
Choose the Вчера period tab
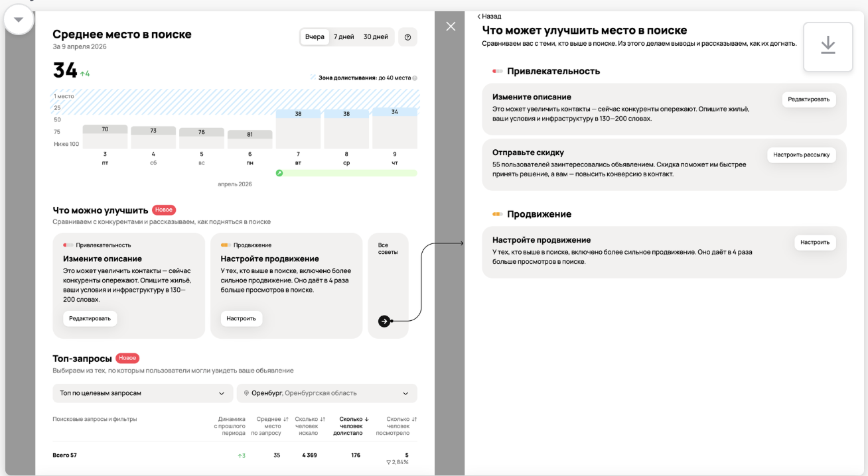point(315,37)
